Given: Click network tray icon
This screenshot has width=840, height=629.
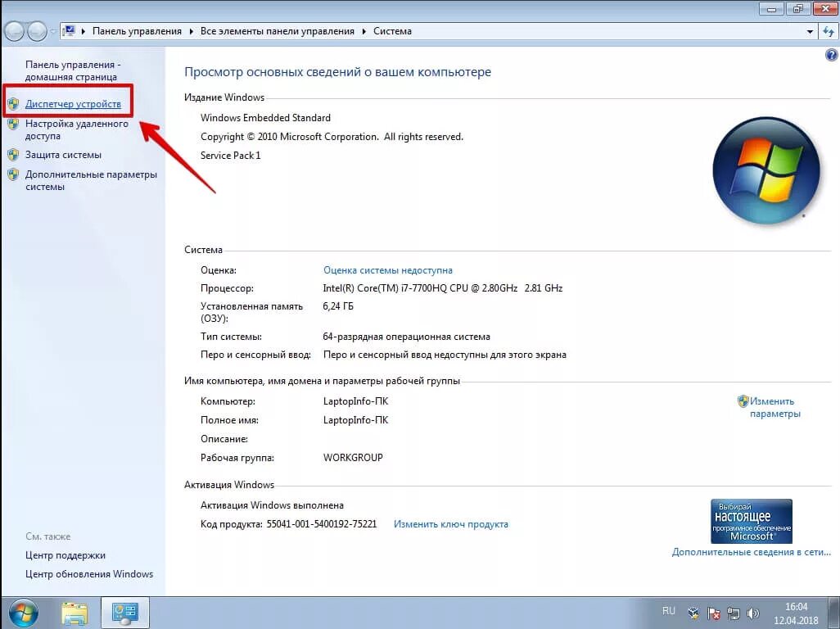Looking at the screenshot, I should click(733, 613).
